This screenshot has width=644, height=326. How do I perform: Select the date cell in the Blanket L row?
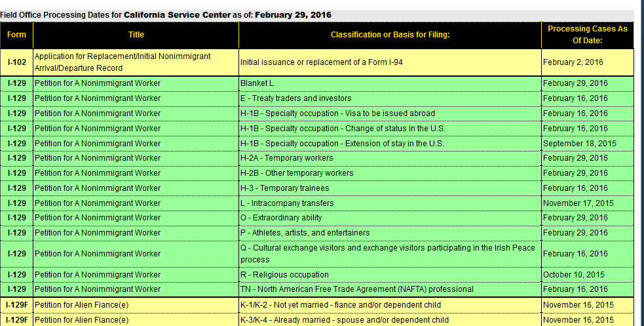pos(587,83)
